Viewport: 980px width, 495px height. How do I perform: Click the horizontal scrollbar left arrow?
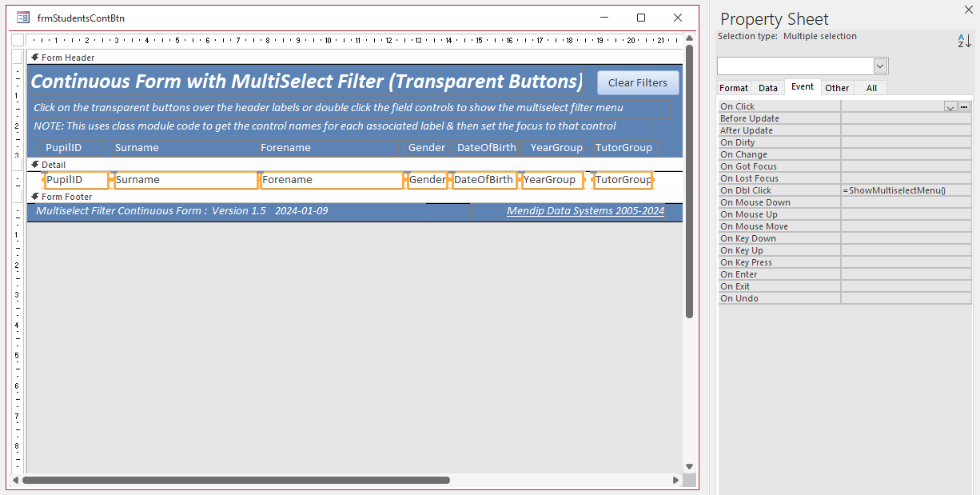point(16,481)
